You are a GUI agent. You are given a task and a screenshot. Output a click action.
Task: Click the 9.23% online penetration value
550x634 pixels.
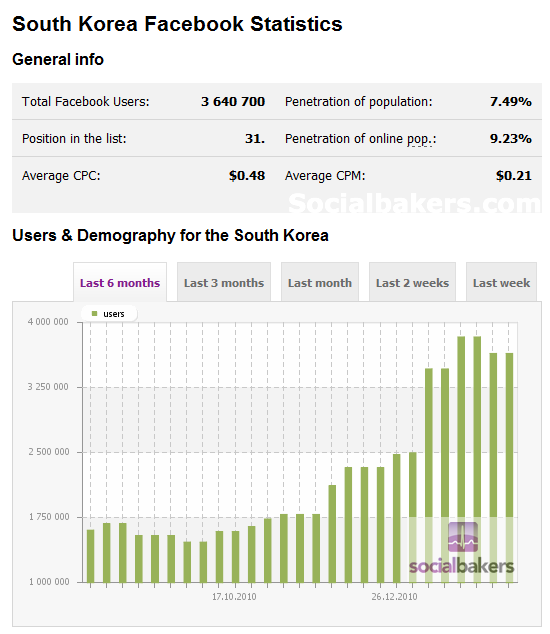click(x=510, y=139)
